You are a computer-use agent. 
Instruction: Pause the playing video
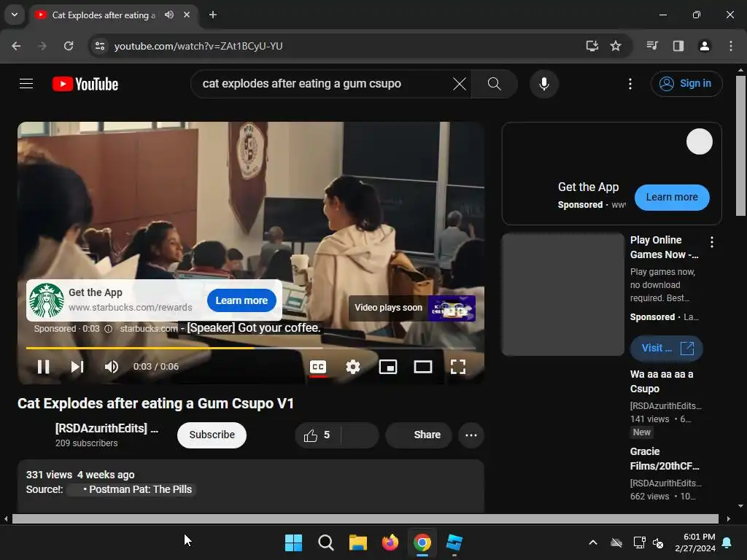pos(43,367)
